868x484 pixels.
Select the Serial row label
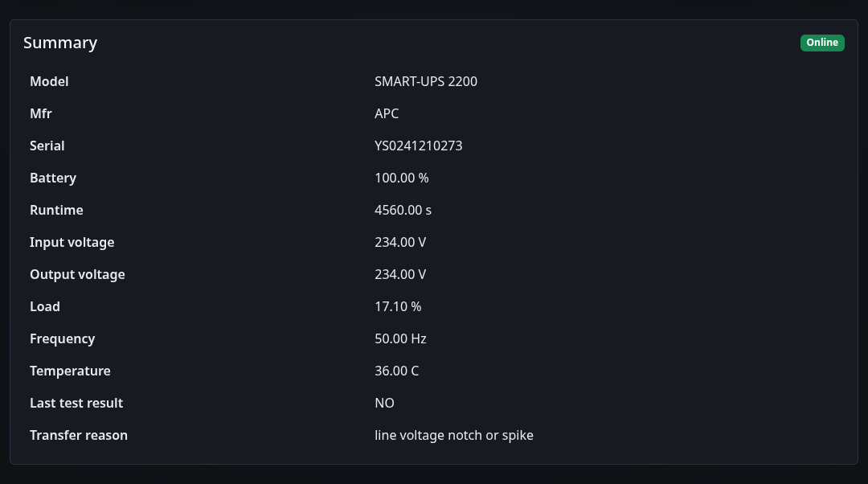point(47,146)
